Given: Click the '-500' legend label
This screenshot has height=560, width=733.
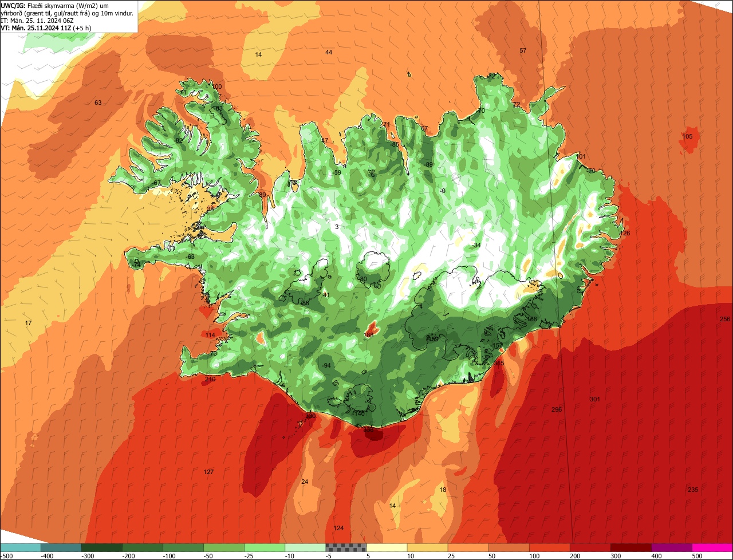Looking at the screenshot, I should [x=7, y=556].
